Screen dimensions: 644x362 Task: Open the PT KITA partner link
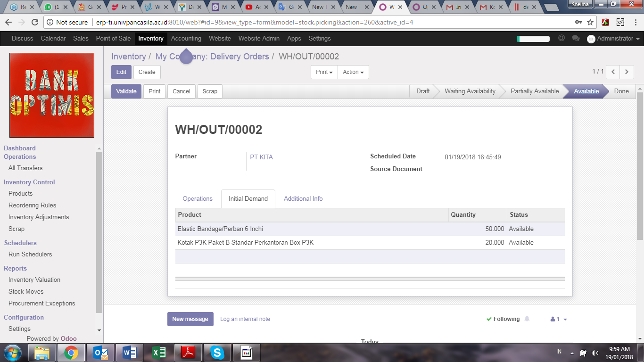(x=261, y=157)
